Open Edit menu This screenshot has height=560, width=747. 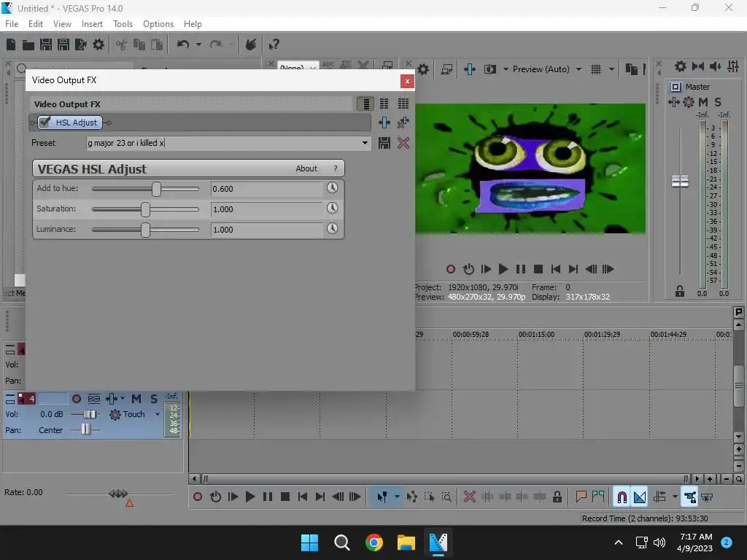pyautogui.click(x=36, y=24)
